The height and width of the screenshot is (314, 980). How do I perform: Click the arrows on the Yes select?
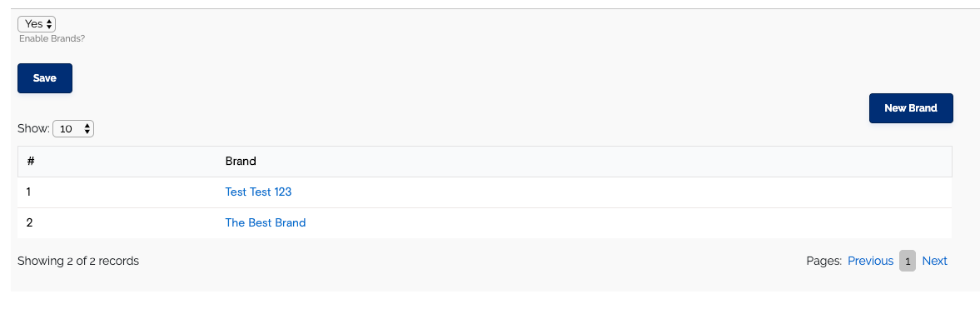click(49, 24)
